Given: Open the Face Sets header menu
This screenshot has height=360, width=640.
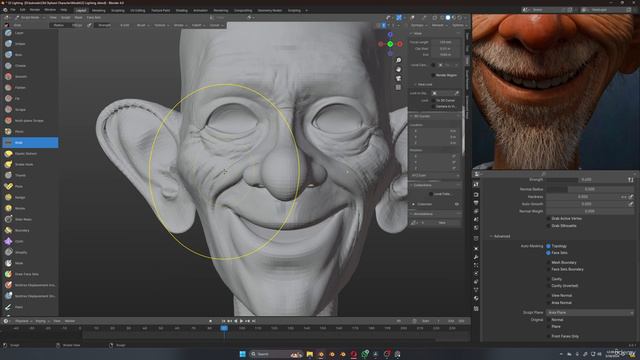Looking at the screenshot, I should coord(94,18).
